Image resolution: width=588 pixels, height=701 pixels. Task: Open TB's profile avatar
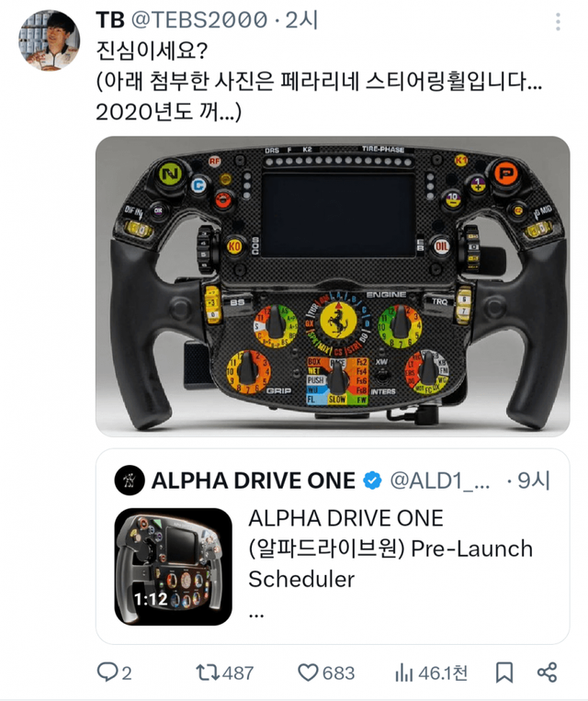(50, 40)
